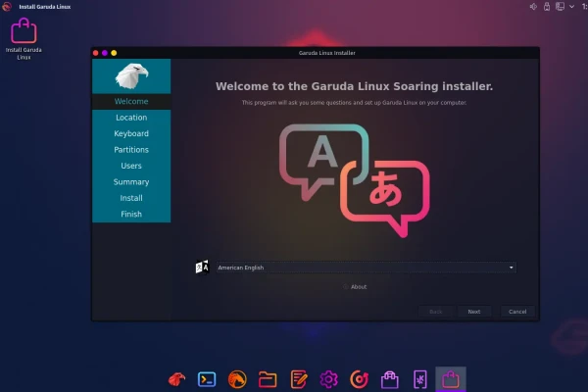Click the greyed-out Back button
588x392 pixels.
[436, 312]
